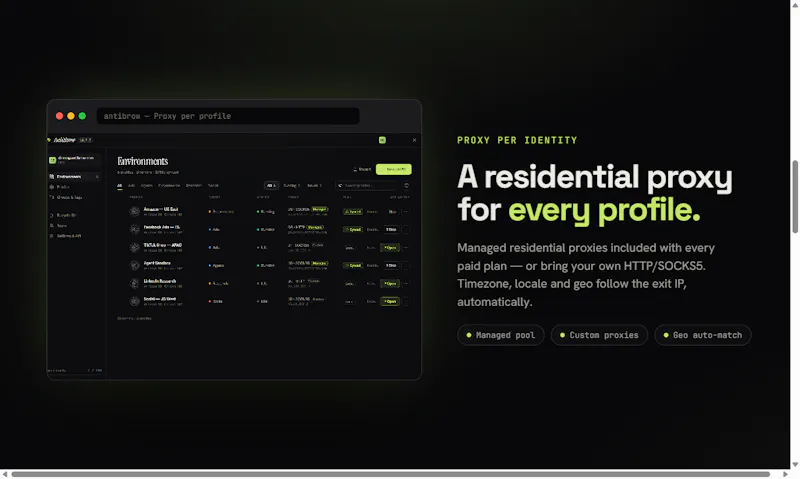
Task: Click the Environments page heading
Action: 142,161
